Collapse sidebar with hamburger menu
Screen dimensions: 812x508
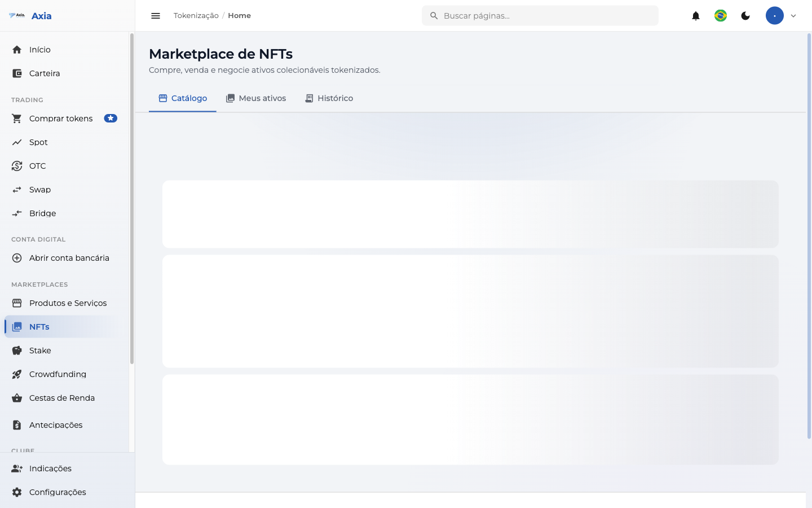tap(156, 16)
